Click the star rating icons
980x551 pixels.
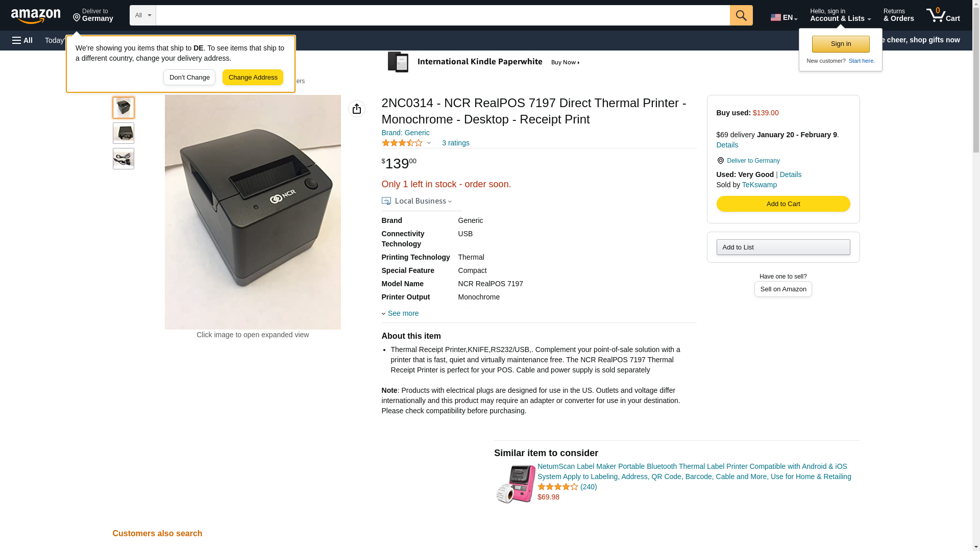pos(402,143)
